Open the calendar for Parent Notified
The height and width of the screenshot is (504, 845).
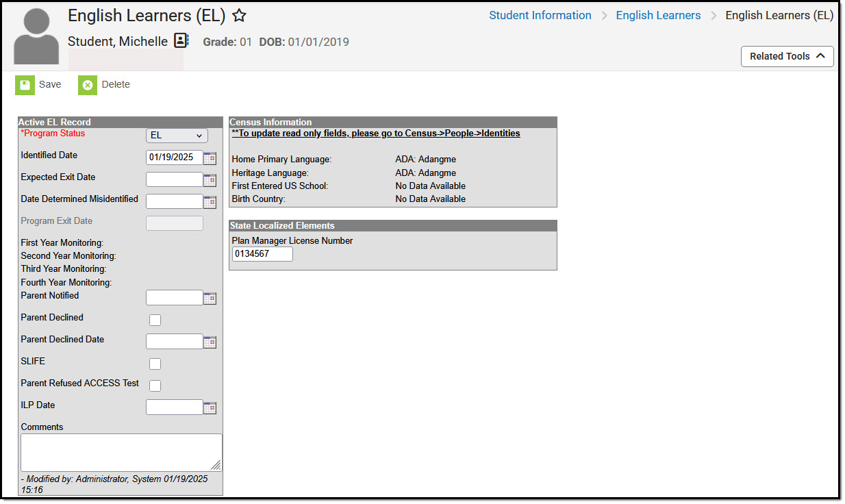point(210,297)
